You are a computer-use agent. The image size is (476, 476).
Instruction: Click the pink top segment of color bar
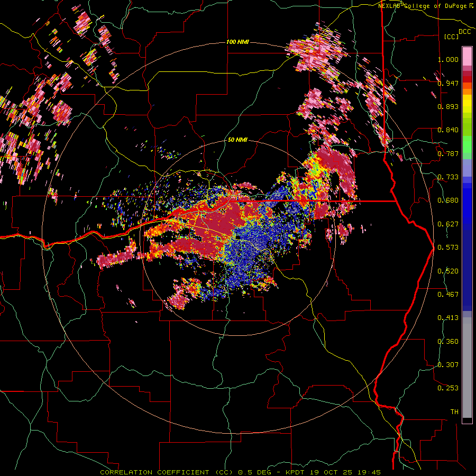tap(467, 56)
